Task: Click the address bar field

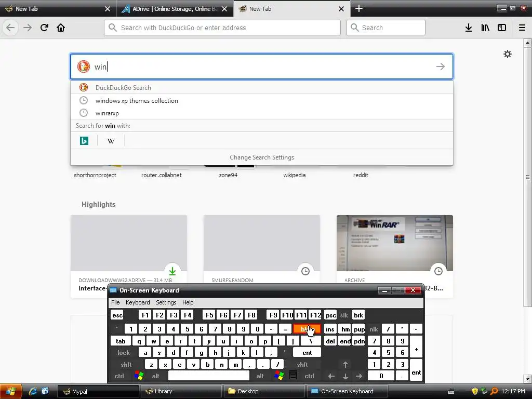Action: point(222,28)
